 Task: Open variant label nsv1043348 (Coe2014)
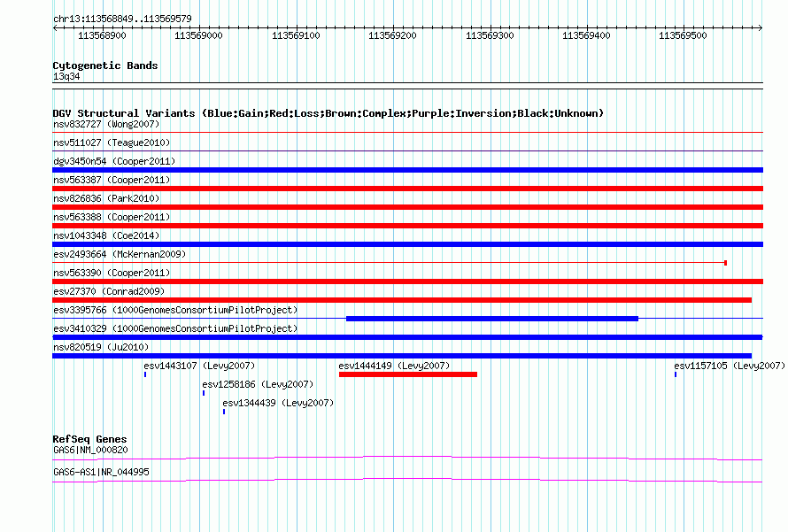point(106,235)
